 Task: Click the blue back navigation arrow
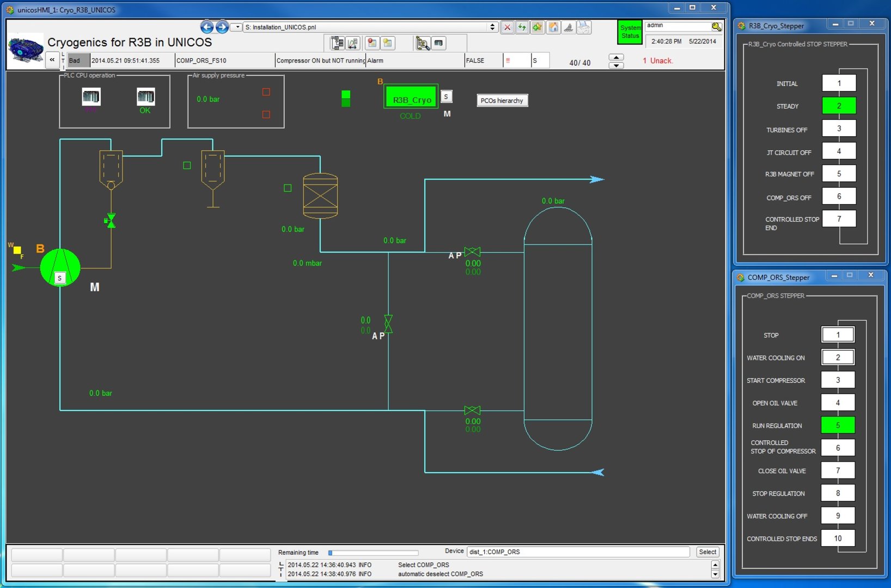[206, 27]
